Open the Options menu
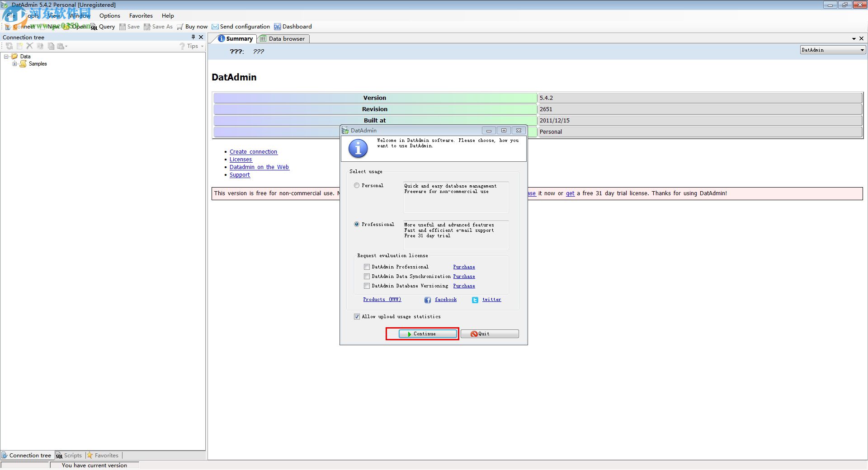The height and width of the screenshot is (470, 868). pos(110,16)
